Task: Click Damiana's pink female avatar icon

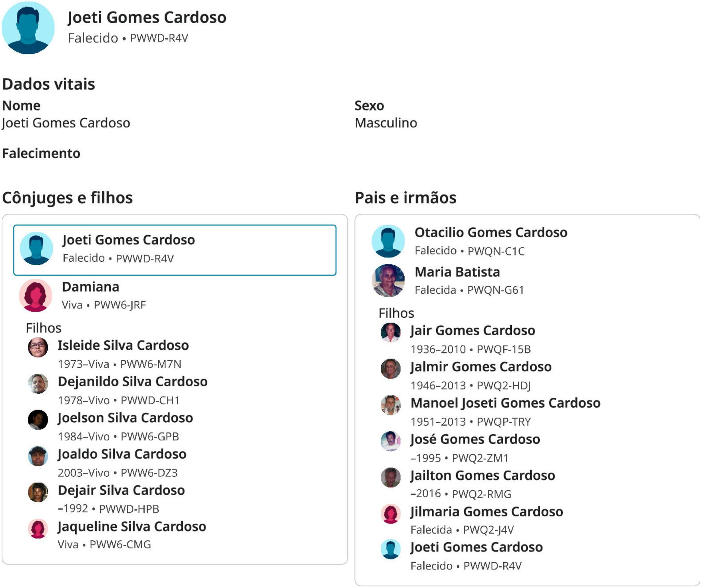Action: click(x=36, y=295)
